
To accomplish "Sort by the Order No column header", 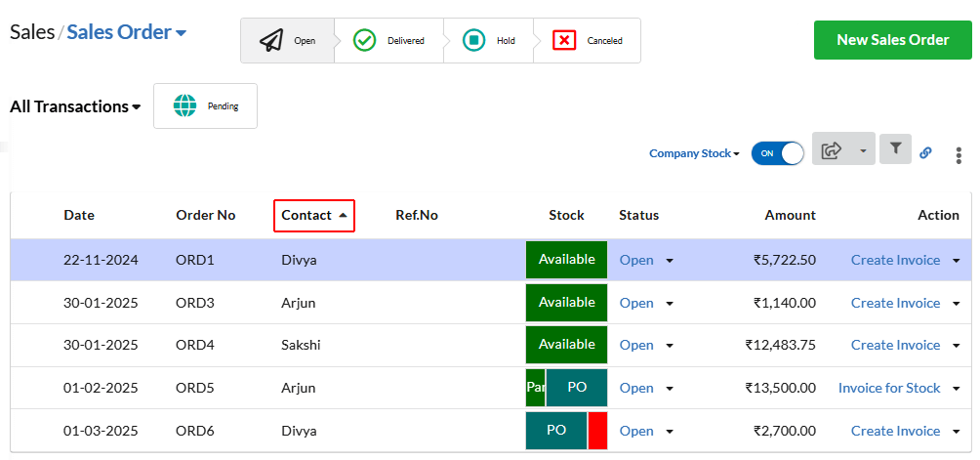I will 206,216.
